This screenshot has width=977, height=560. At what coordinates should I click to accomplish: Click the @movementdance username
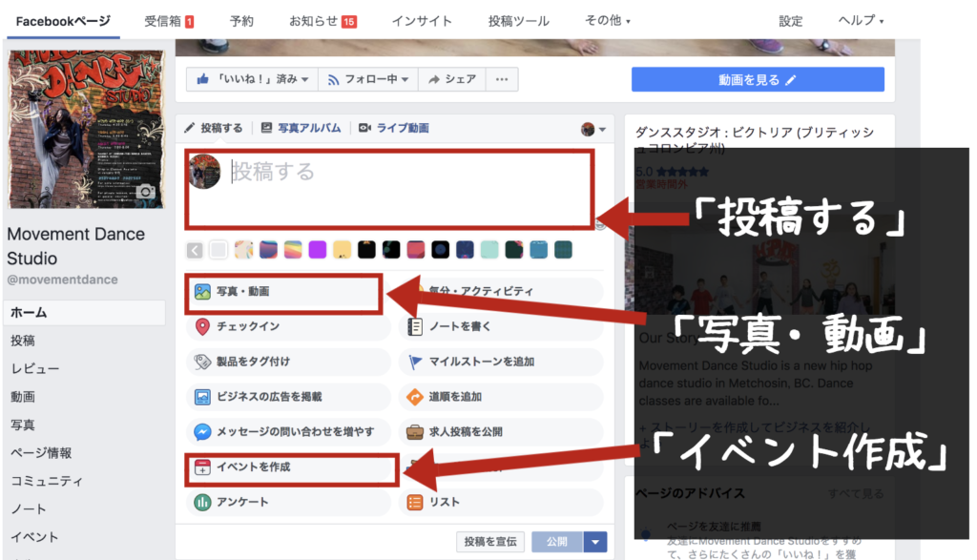click(62, 280)
